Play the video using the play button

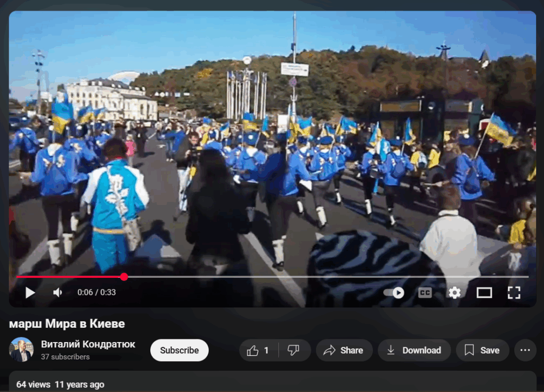tap(30, 293)
